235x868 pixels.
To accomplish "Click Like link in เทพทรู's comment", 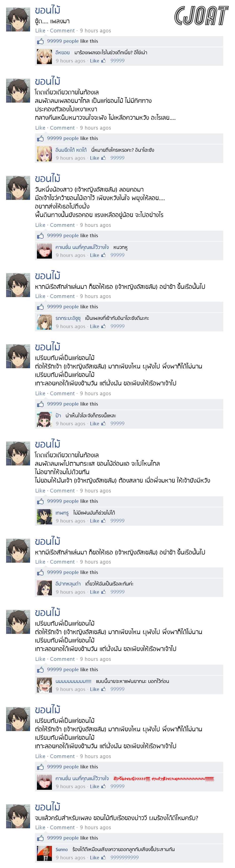I will click(x=94, y=521).
